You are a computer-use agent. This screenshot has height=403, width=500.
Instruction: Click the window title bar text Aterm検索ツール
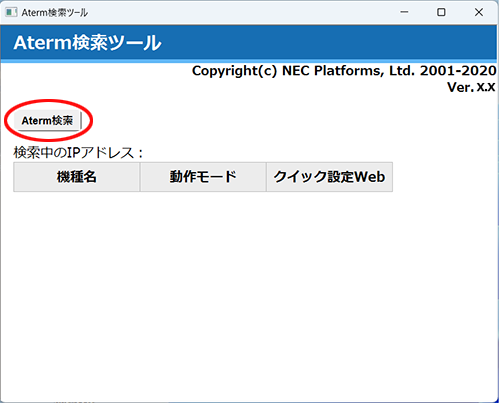[55, 13]
